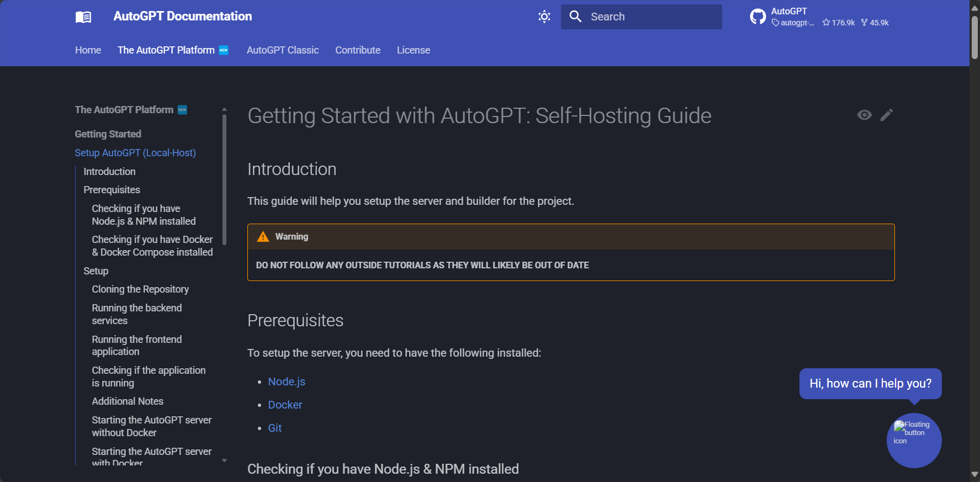Go to Running the backend services
The image size is (980, 482).
136,314
